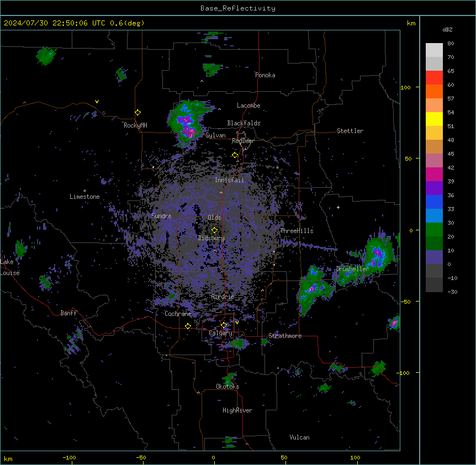The height and width of the screenshot is (465, 476).
Task: Select the asterisk marker above Limestone
Action: [84, 191]
